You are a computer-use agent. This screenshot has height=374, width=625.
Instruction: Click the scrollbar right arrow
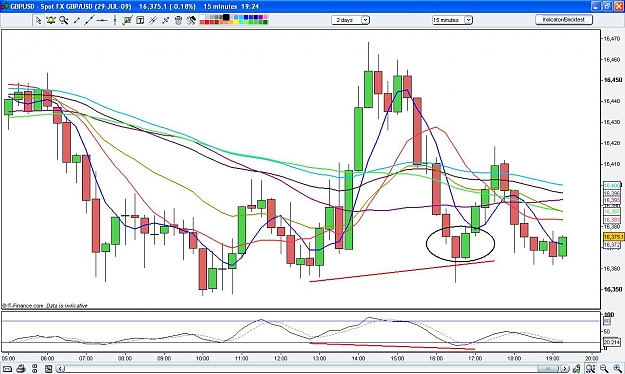[565, 368]
